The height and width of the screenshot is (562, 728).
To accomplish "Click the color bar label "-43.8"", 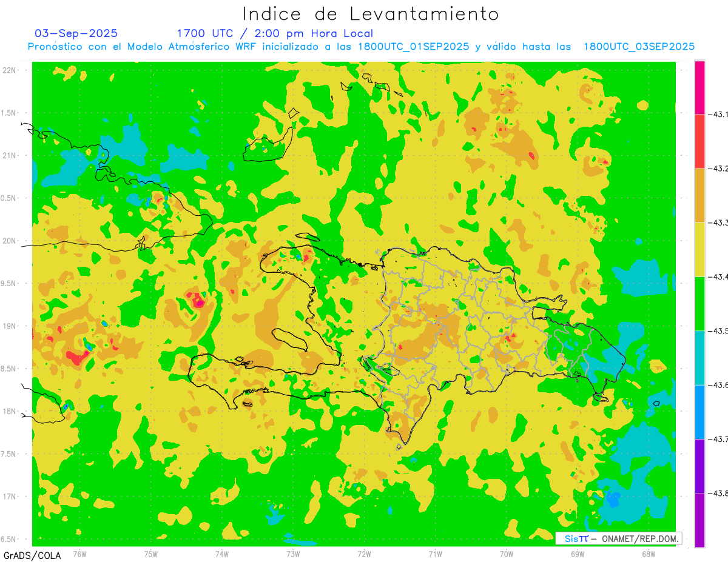I will (718, 493).
